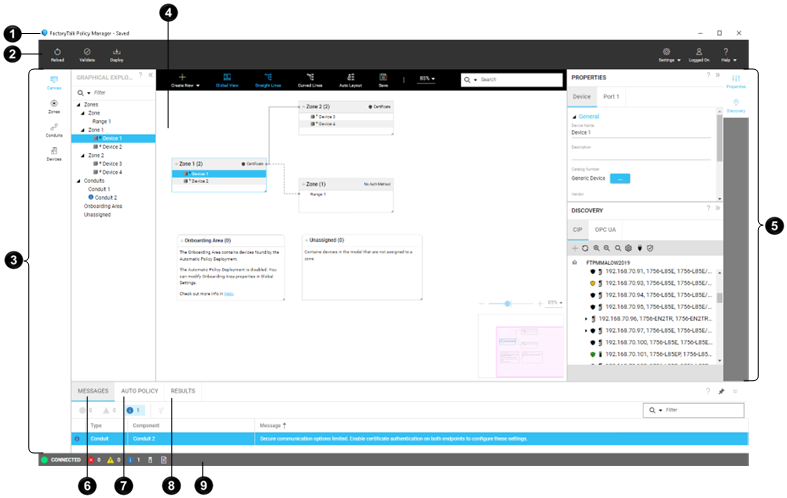This screenshot has width=787, height=498.
Task: Open the Conduits sidebar view
Action: click(x=54, y=131)
